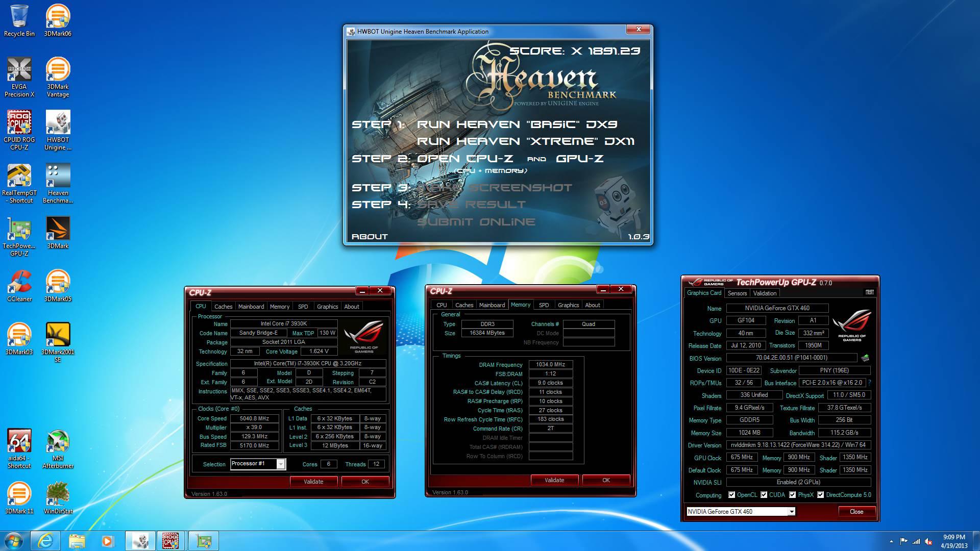
Task: Click Validate in the left CPU-Z window
Action: point(313,482)
